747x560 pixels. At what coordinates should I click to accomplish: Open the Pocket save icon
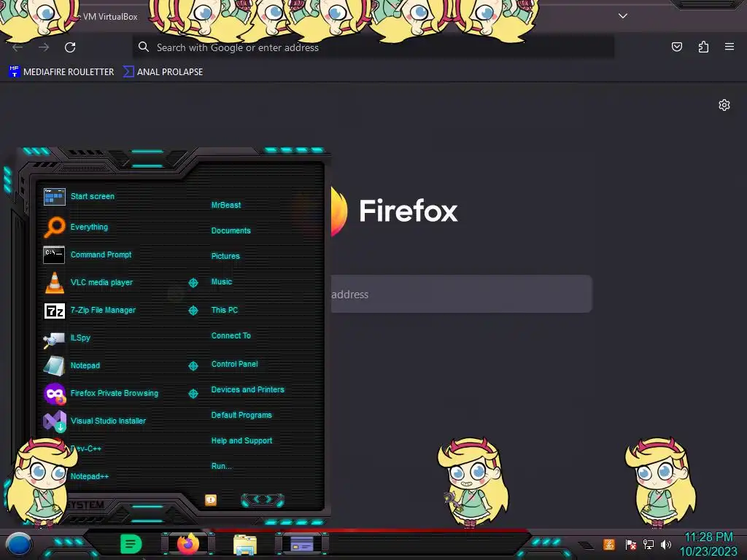coord(676,47)
